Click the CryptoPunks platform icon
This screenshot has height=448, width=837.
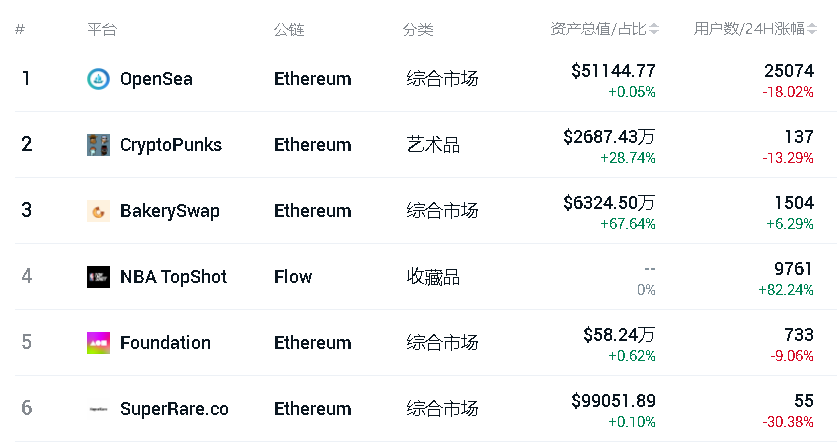[x=98, y=145]
